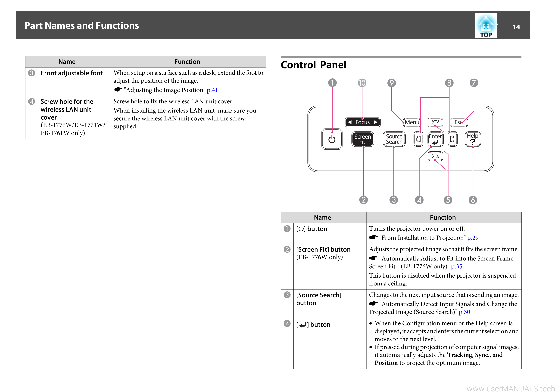Follow the p.35 Screen Fit link
Screen dimensions: 555x392
[457, 266]
